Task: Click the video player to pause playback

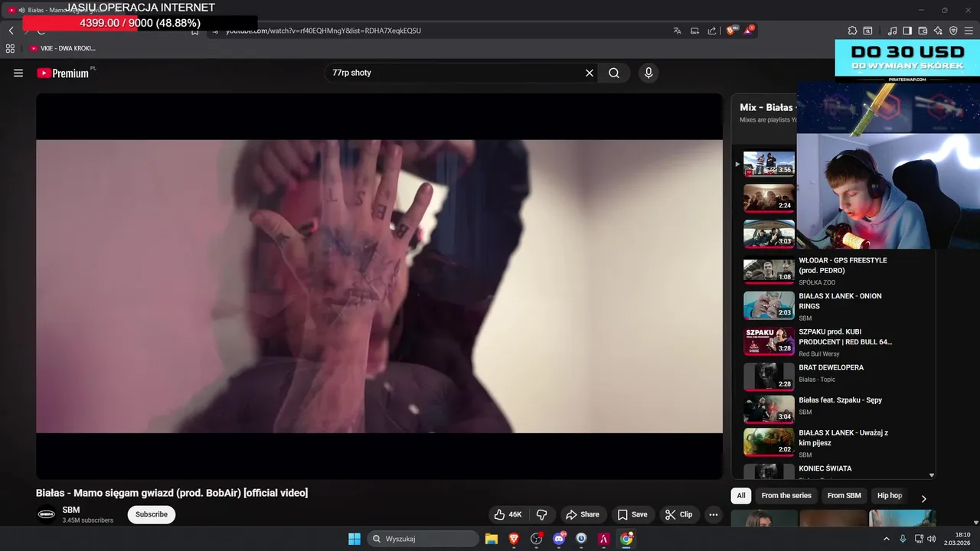Action: [x=379, y=286]
